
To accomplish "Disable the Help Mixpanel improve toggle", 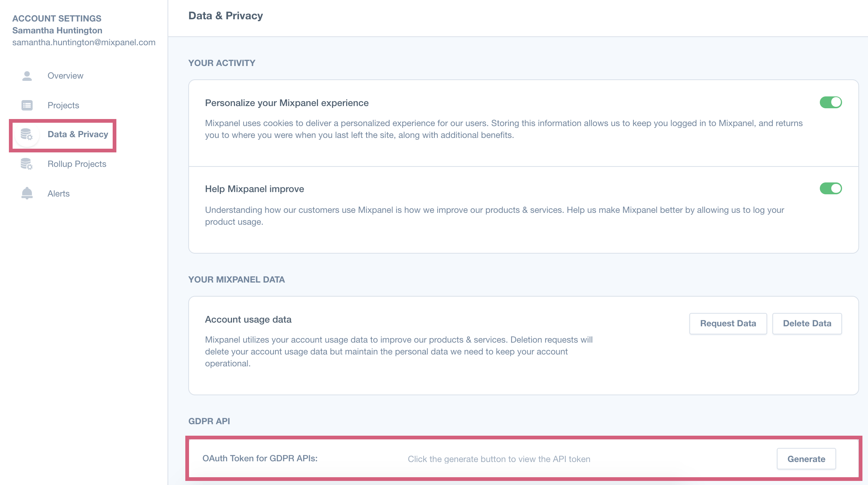I will pyautogui.click(x=831, y=188).
